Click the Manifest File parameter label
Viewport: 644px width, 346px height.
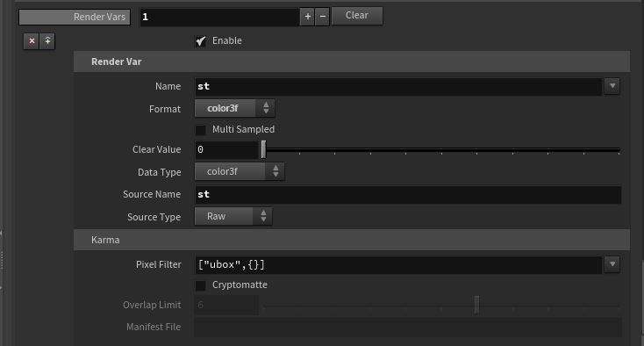coord(154,327)
